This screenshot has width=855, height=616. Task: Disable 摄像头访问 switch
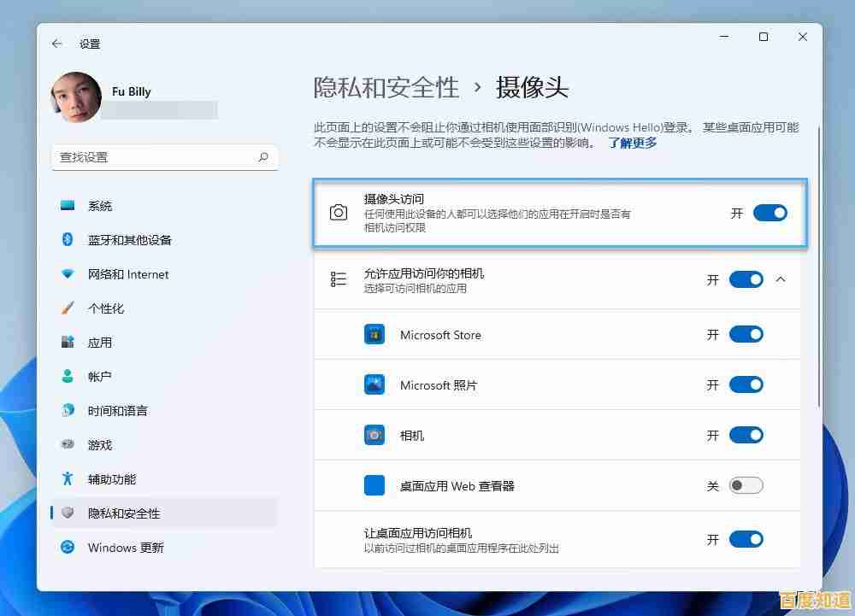point(769,213)
